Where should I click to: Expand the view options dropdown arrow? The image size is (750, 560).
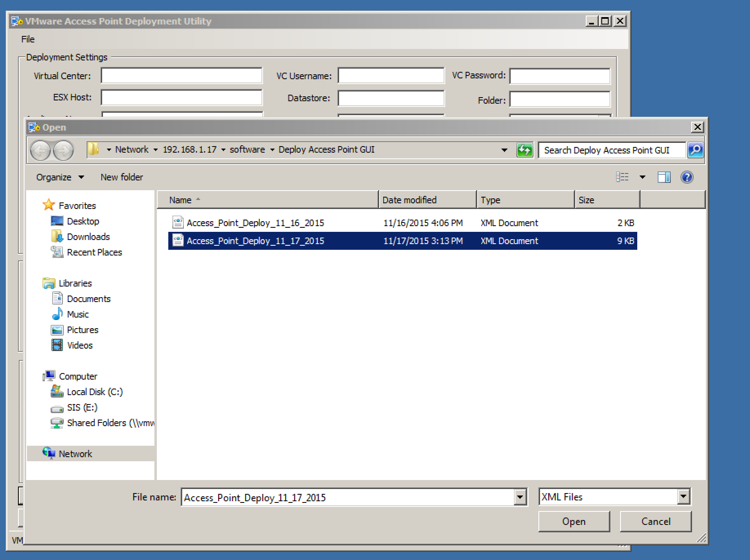pyautogui.click(x=642, y=177)
